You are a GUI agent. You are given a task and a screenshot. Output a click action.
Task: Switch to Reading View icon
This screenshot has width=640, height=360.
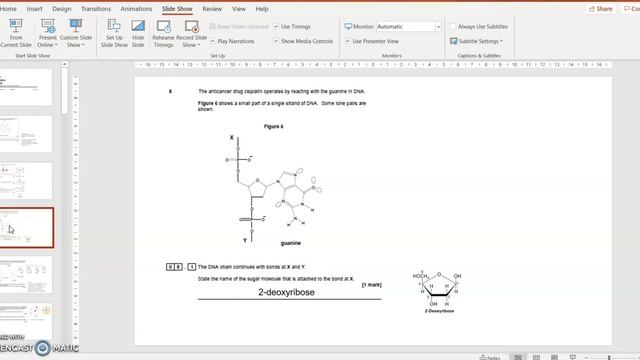[554, 357]
